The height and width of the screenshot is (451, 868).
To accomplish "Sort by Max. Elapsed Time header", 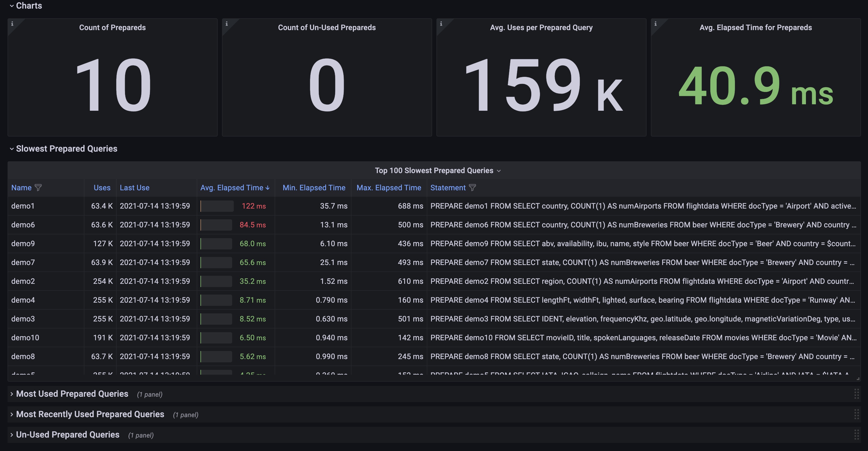I will coord(389,188).
